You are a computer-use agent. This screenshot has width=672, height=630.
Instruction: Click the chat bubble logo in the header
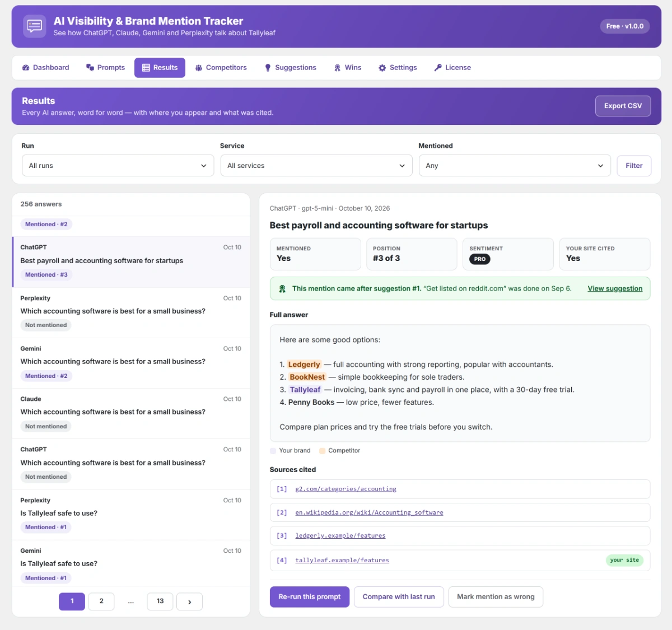(x=35, y=26)
